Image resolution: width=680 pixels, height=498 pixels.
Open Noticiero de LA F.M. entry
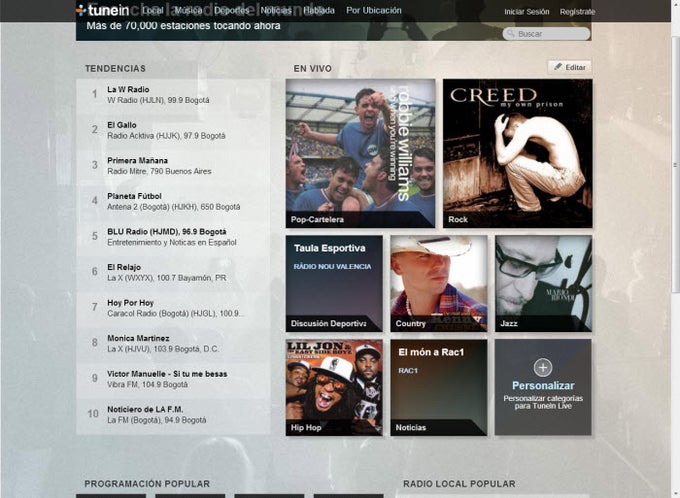(x=173, y=415)
